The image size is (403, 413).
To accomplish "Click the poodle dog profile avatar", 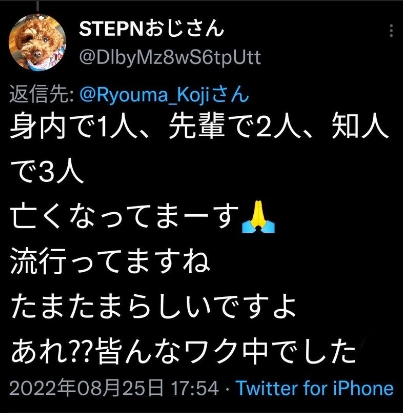I will click(37, 42).
